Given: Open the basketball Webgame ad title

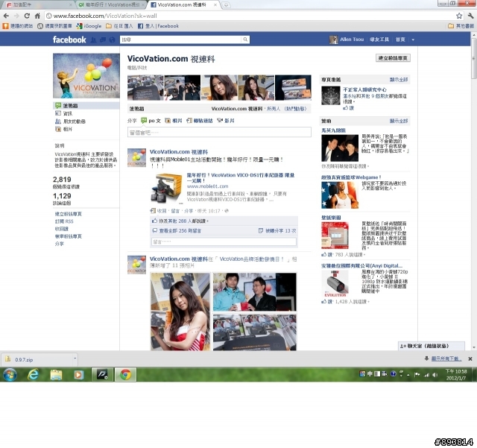Looking at the screenshot, I should 351,177.
